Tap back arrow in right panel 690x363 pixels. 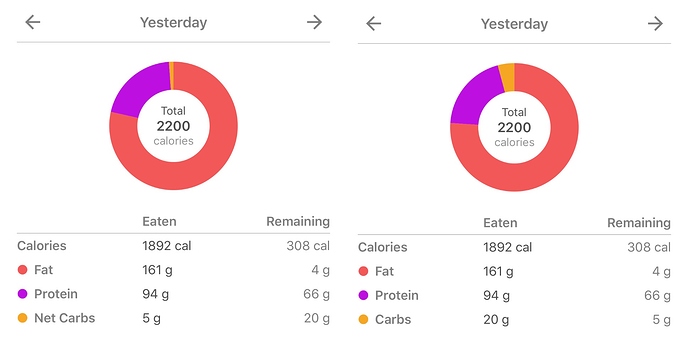[x=374, y=23]
